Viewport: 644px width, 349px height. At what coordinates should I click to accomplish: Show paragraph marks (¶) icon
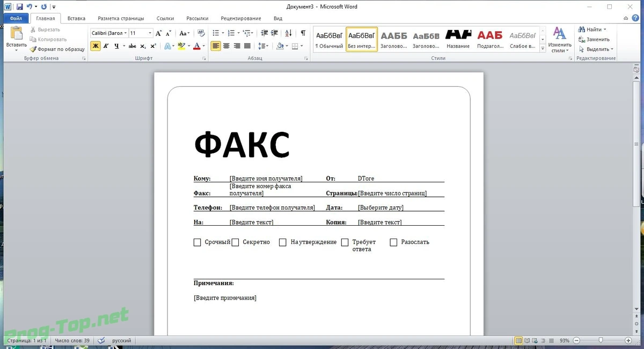(303, 33)
